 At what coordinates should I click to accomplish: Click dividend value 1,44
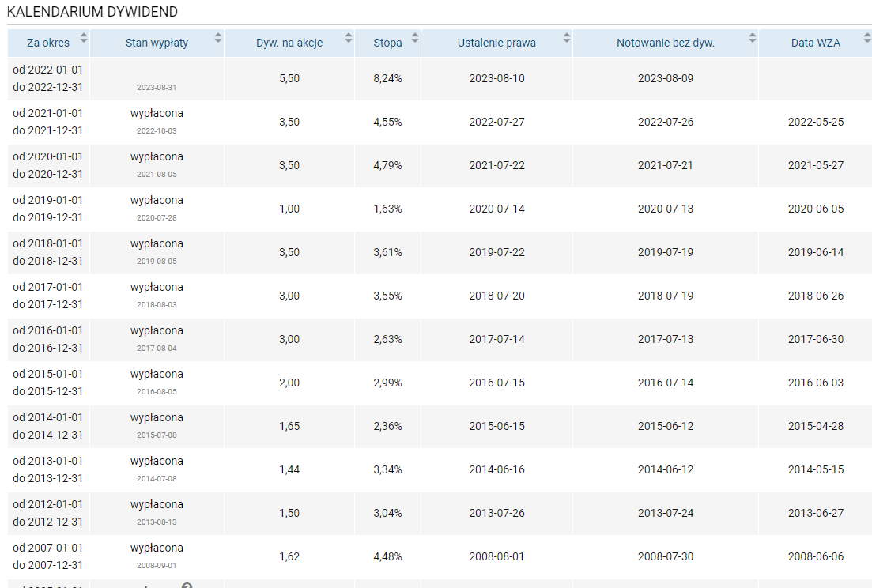coord(289,469)
